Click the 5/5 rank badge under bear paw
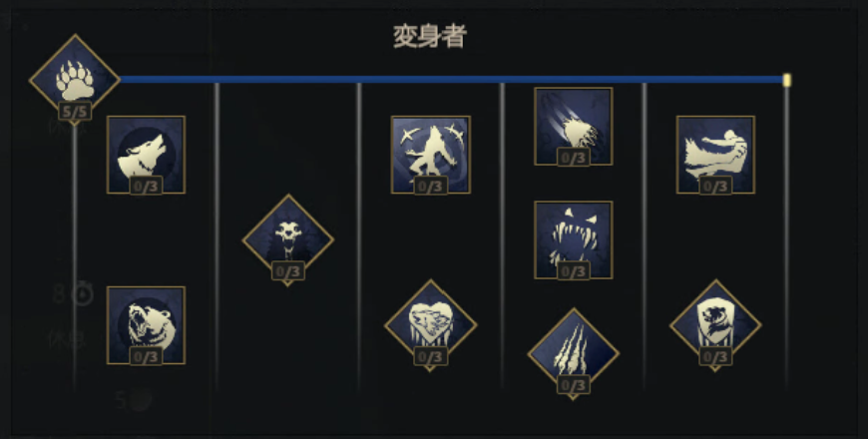The height and width of the screenshot is (439, 868). [x=75, y=112]
